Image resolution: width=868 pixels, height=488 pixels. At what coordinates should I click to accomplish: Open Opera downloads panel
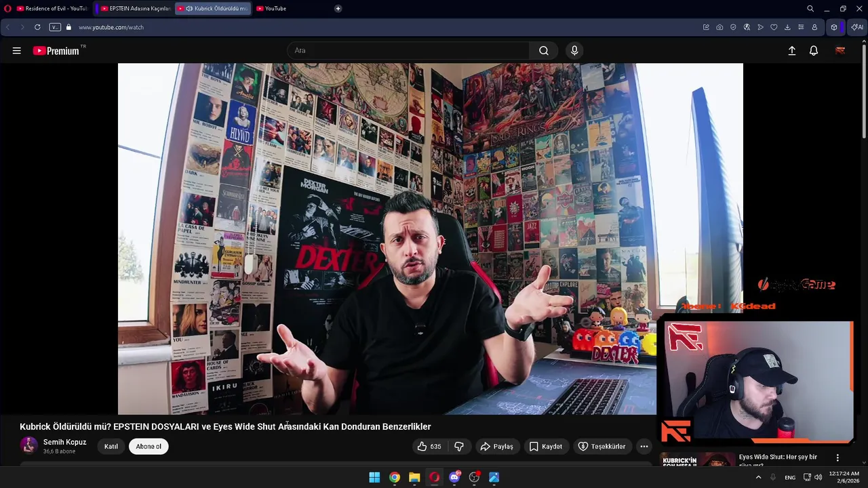coord(787,27)
